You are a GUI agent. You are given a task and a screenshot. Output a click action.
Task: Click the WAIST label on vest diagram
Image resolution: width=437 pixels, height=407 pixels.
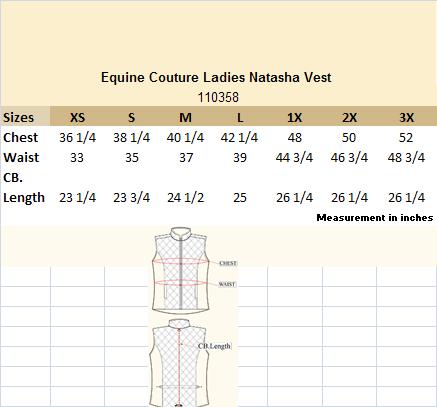(x=227, y=284)
